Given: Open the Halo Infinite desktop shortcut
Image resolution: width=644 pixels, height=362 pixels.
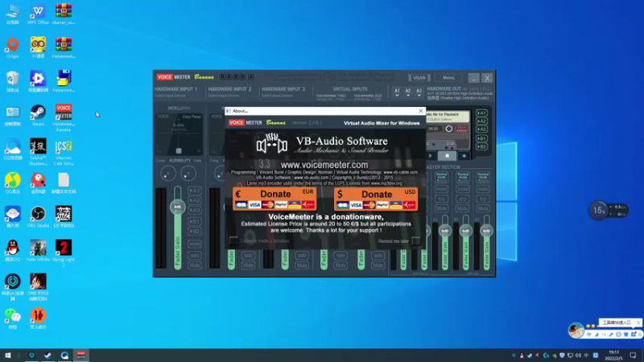Looking at the screenshot, I should click(x=38, y=250).
